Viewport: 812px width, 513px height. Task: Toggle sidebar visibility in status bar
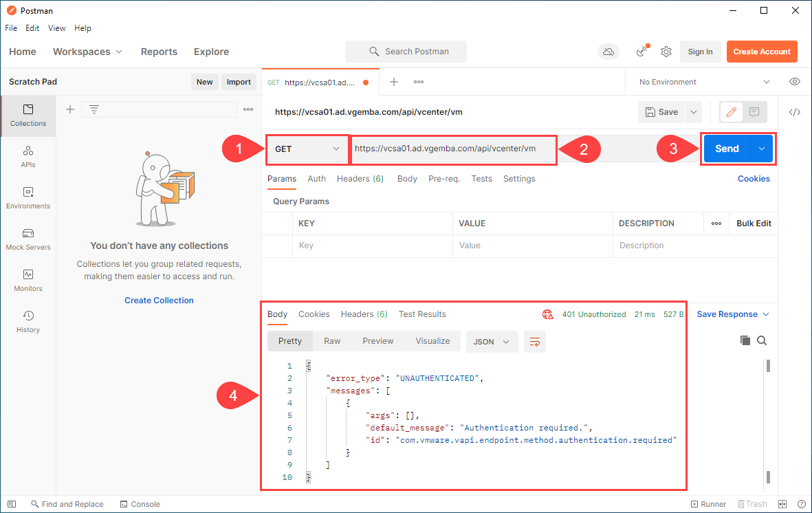(x=12, y=503)
